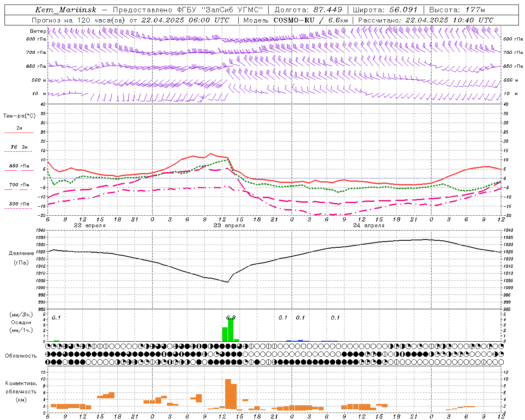Click the station name Kem_Mariinsk

coord(66,9)
